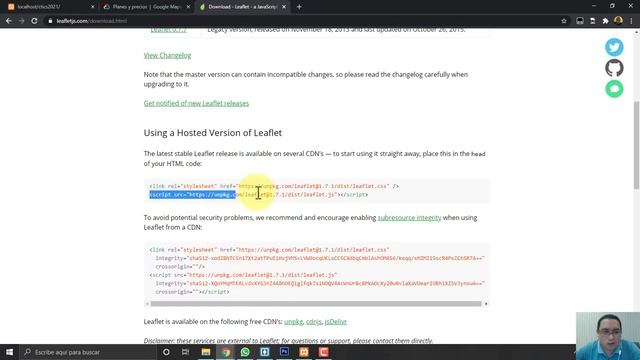This screenshot has width=640, height=360.
Task: Click the Using a Hosted Version heading
Action: point(213,133)
